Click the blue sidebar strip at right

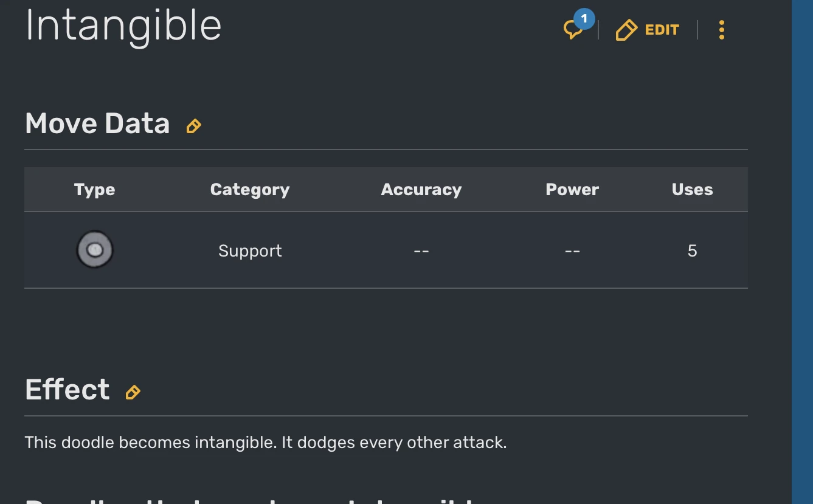click(x=802, y=252)
